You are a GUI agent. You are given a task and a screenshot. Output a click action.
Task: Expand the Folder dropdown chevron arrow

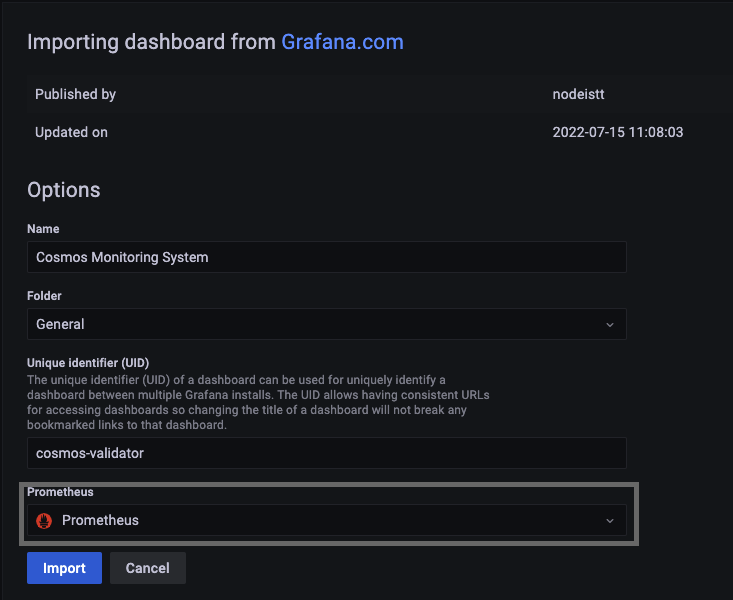point(610,325)
